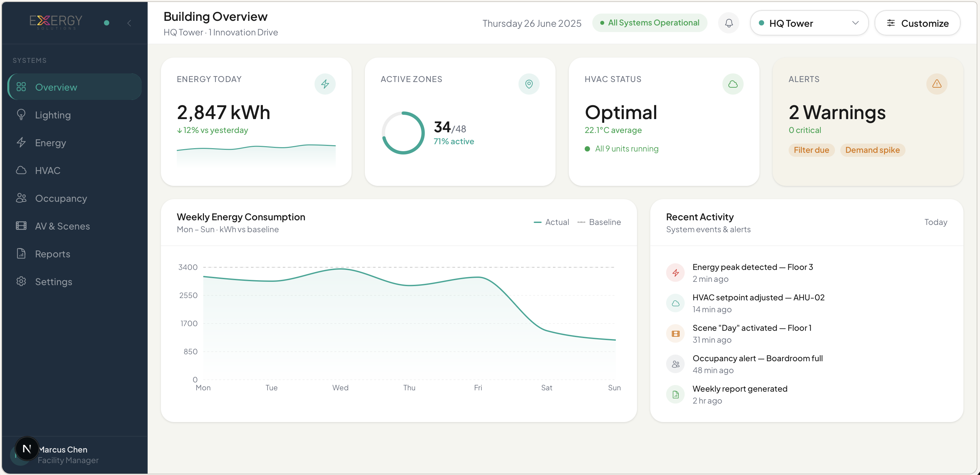
Task: Click the cloud icon on HVAC Status card
Action: click(733, 84)
